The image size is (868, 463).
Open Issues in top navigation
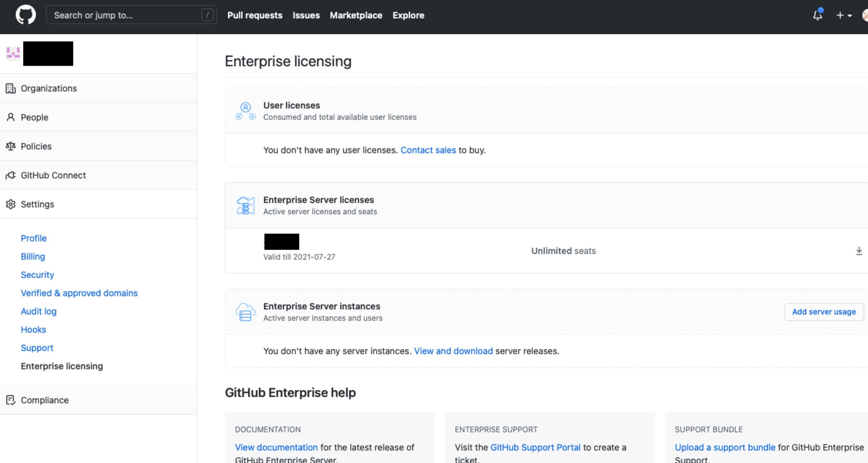pyautogui.click(x=306, y=15)
